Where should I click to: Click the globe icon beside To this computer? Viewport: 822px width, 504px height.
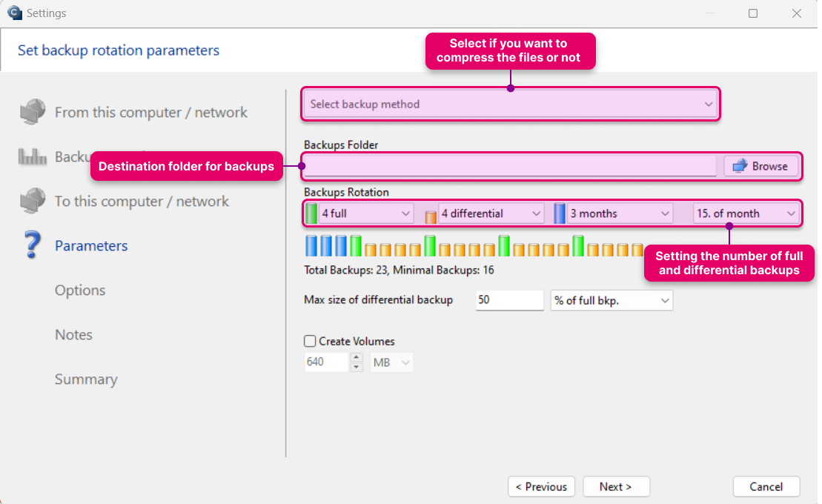[x=33, y=201]
